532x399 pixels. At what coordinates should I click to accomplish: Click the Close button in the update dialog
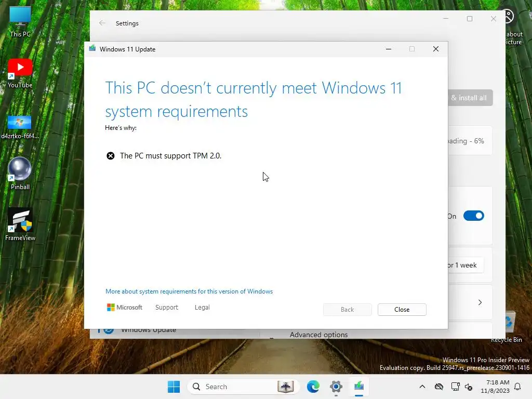tap(402, 310)
